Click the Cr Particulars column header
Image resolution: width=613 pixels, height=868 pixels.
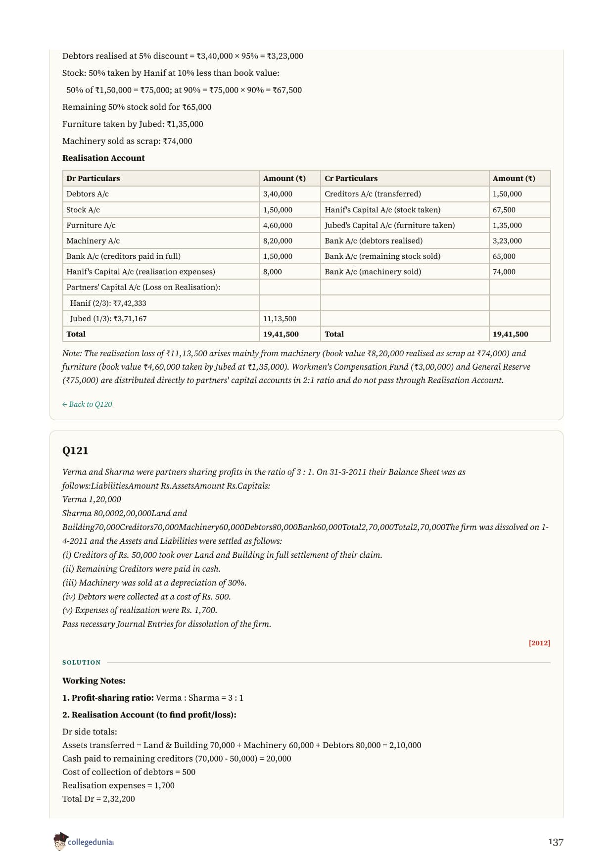point(351,178)
